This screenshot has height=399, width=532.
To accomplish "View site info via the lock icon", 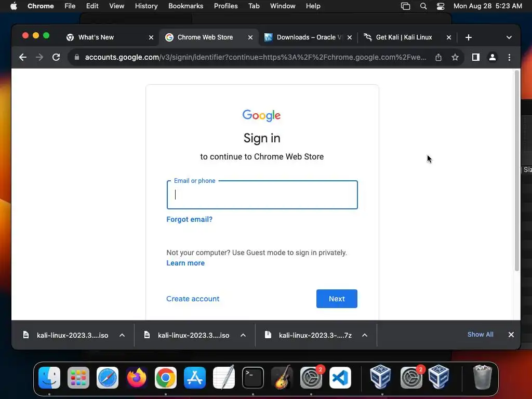I will (x=77, y=57).
